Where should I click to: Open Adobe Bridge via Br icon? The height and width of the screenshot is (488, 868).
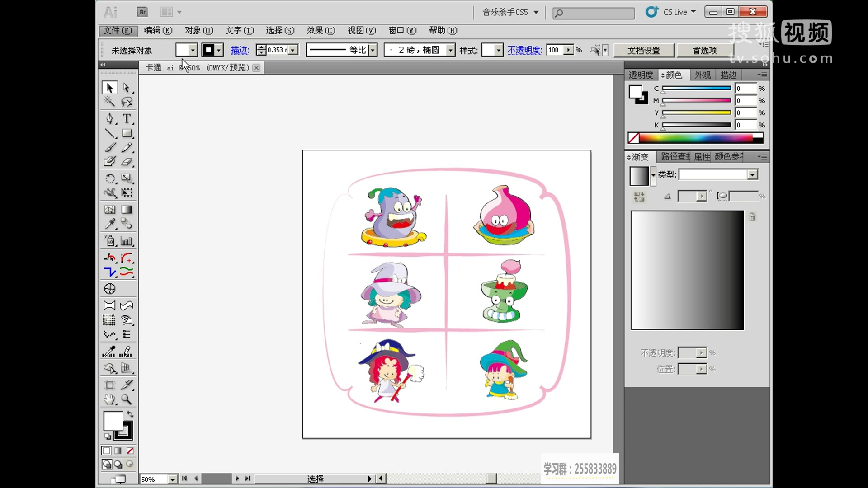coord(142,12)
